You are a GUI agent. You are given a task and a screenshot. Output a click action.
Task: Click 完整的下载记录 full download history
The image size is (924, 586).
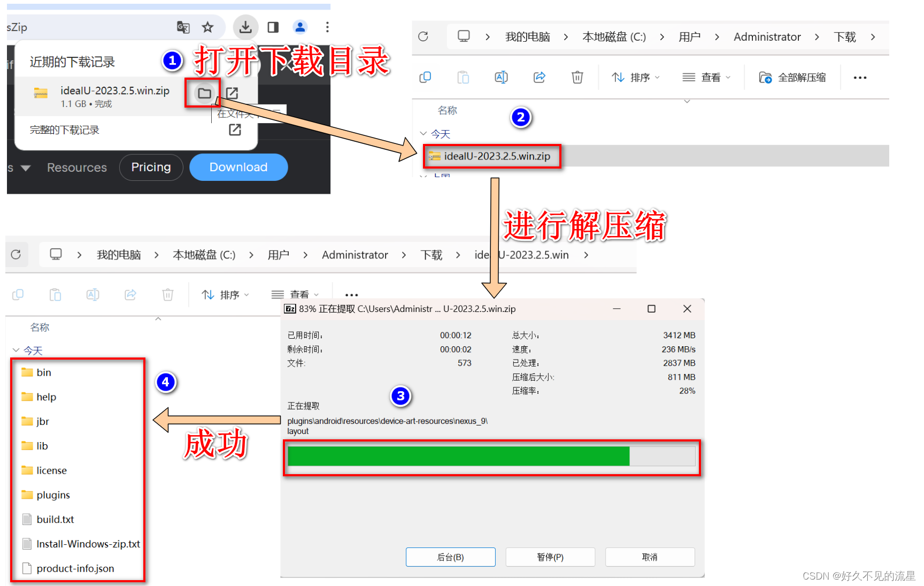point(64,130)
